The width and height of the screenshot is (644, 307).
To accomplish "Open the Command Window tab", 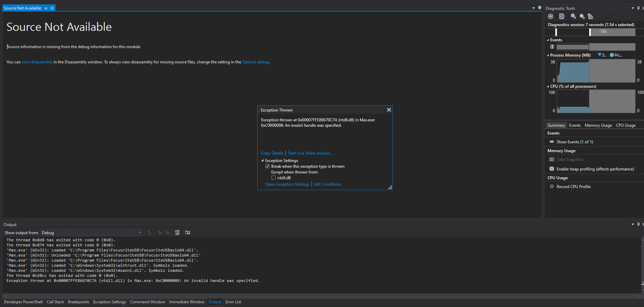I will click(148, 302).
